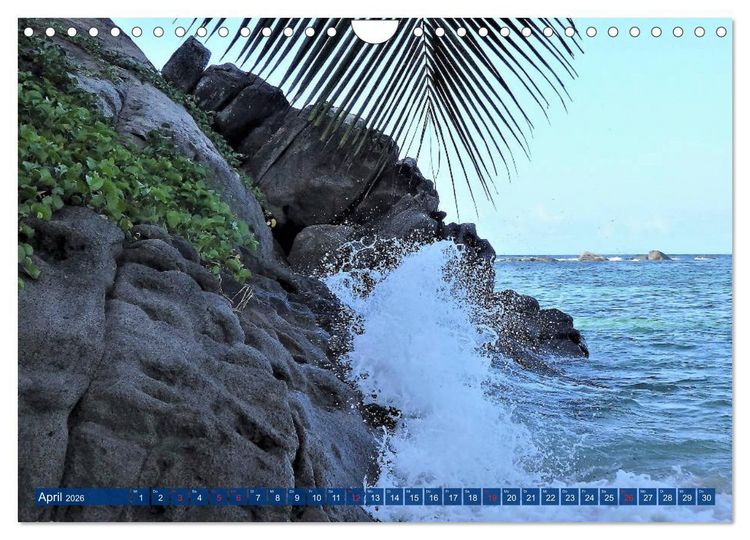Select day 1 in the calendar strip
Viewport: 750px width, 540px height.
tap(141, 497)
